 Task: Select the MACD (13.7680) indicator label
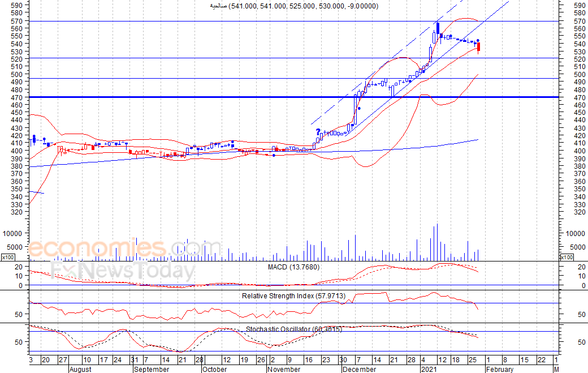tap(293, 267)
